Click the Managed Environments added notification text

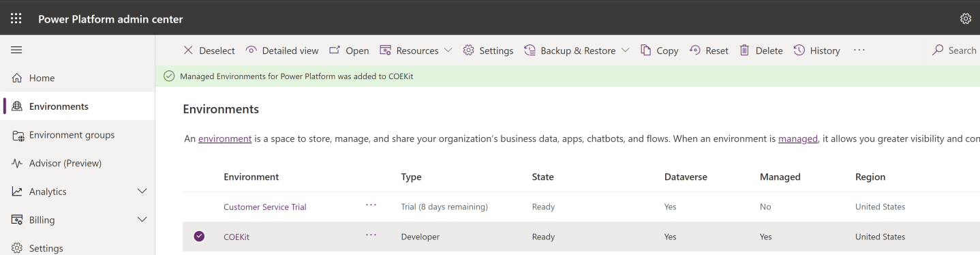tap(296, 76)
